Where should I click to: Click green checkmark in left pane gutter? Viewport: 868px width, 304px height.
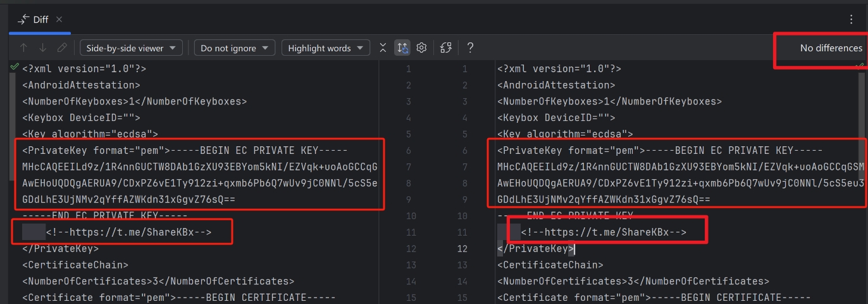point(14,66)
